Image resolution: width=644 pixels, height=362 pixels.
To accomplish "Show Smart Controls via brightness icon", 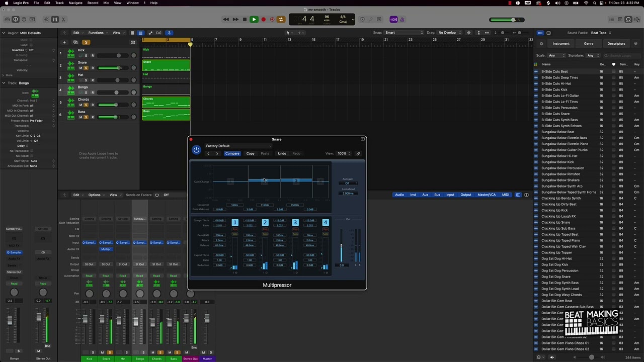I will [x=46, y=20].
